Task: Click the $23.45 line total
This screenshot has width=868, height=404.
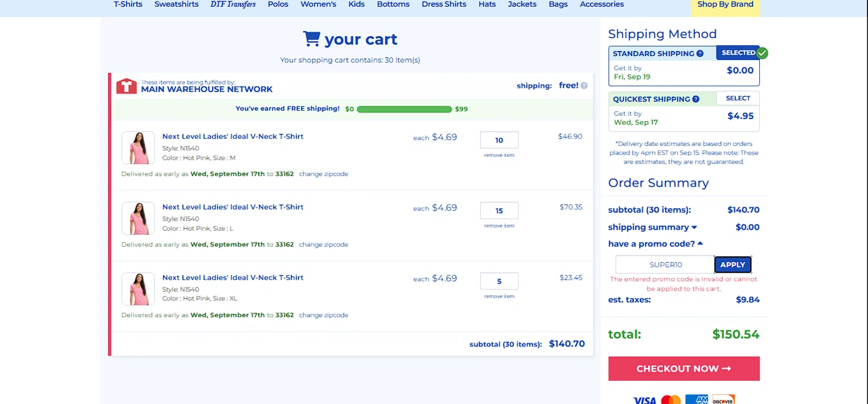Action: coord(571,278)
